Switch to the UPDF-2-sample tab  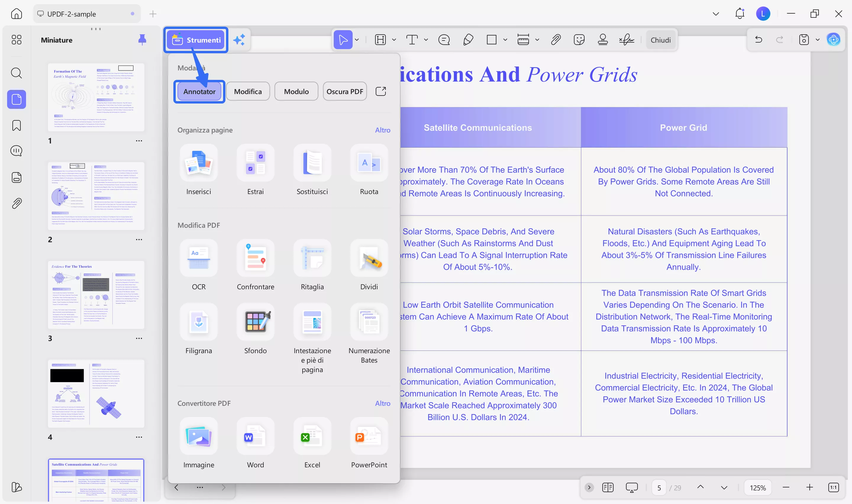(x=72, y=14)
